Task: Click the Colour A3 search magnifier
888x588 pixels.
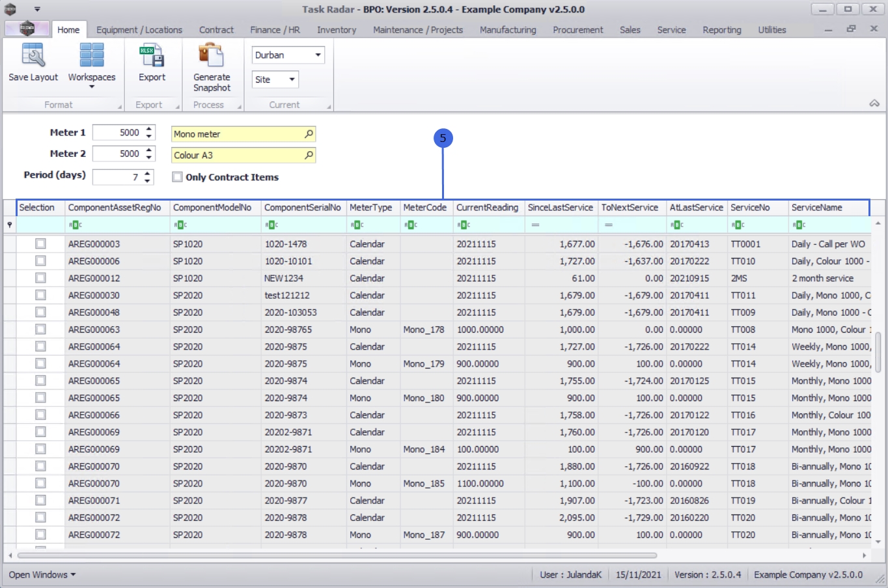Action: point(309,156)
